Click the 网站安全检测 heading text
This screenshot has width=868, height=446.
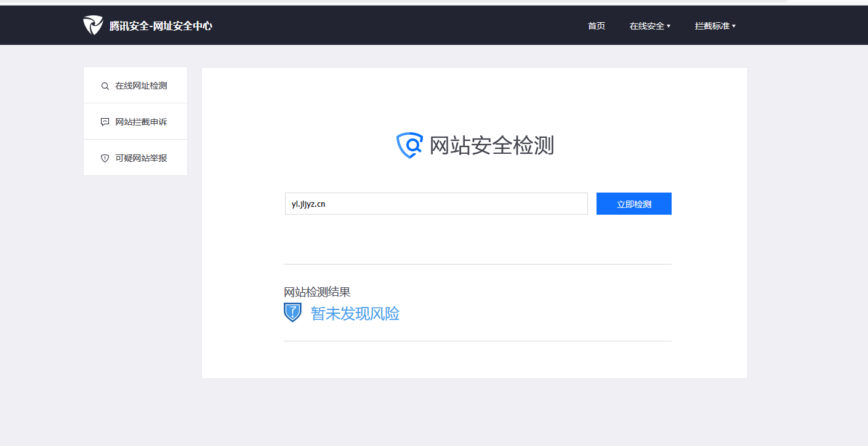pyautogui.click(x=492, y=146)
